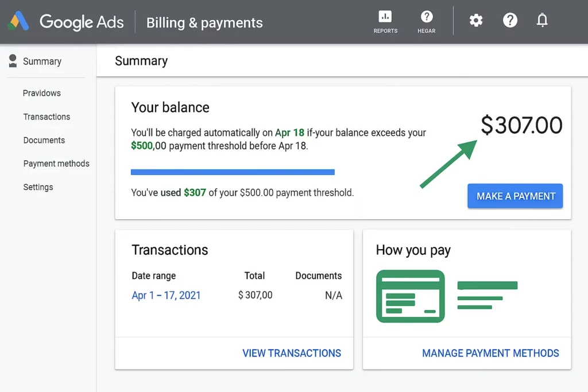Click the MAKE A PAYMENT button
This screenshot has height=392, width=588.
point(514,196)
